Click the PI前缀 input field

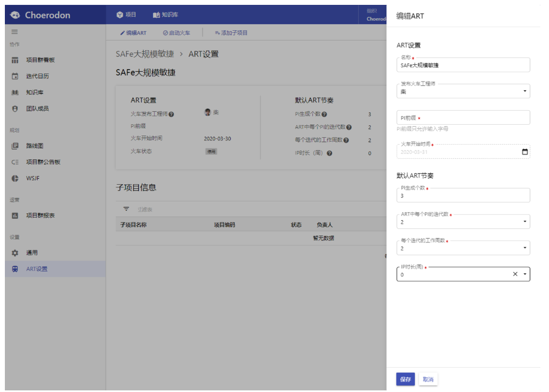click(463, 118)
